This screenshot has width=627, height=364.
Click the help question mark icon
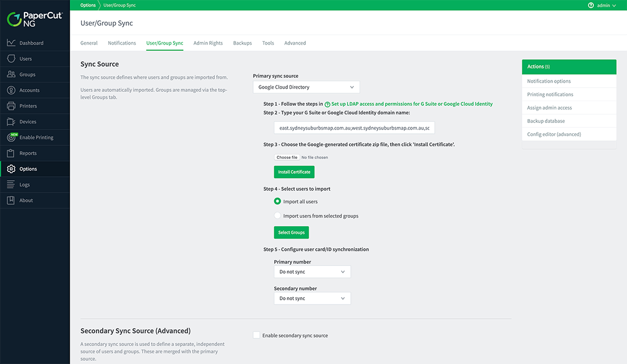click(591, 5)
